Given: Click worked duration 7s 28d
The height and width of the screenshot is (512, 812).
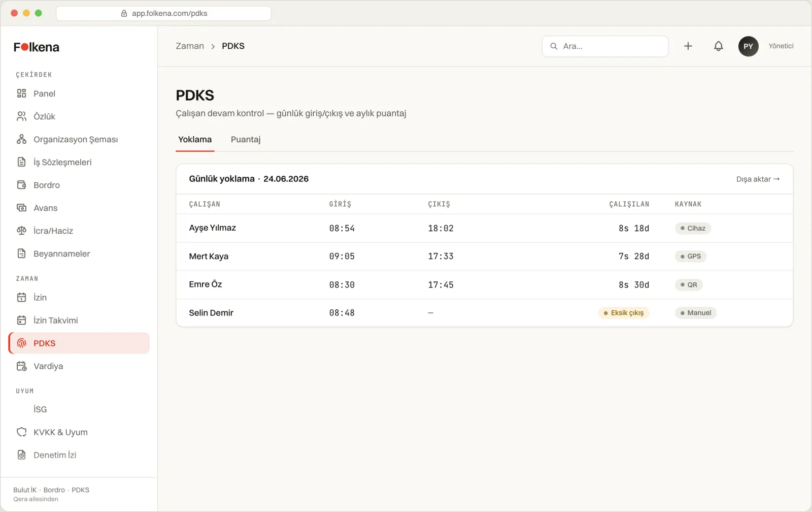Looking at the screenshot, I should click(634, 257).
